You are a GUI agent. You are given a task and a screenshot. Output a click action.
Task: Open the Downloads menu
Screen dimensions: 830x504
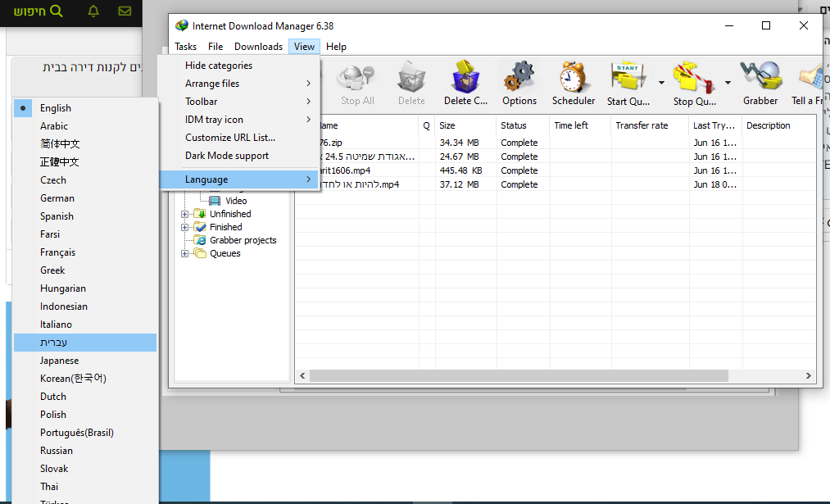pyautogui.click(x=258, y=47)
